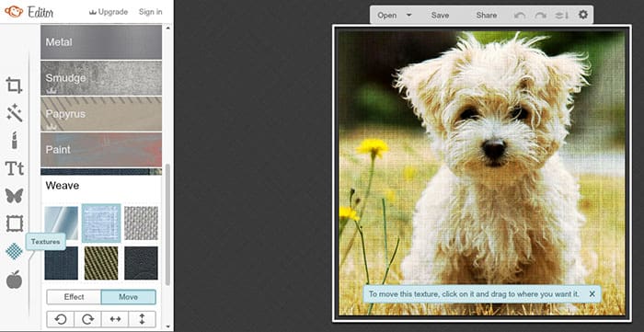
Task: Select the Text Tt tool
Action: [x=15, y=168]
